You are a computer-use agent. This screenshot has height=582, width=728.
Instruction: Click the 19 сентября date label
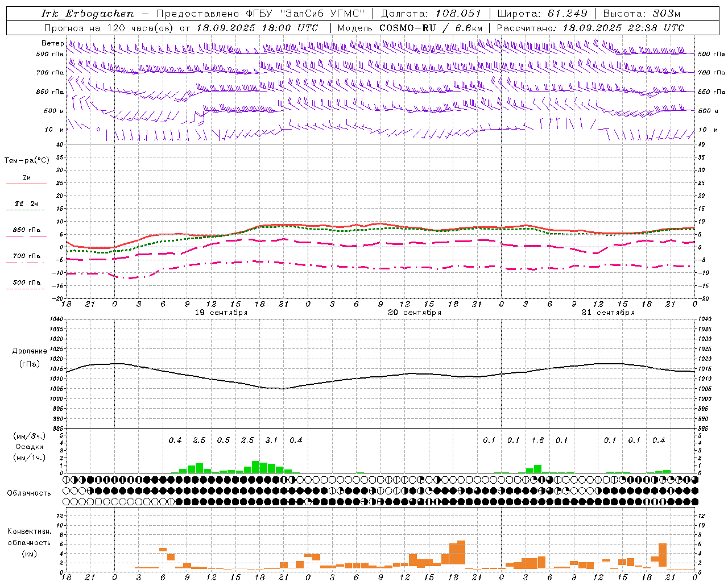(x=221, y=313)
